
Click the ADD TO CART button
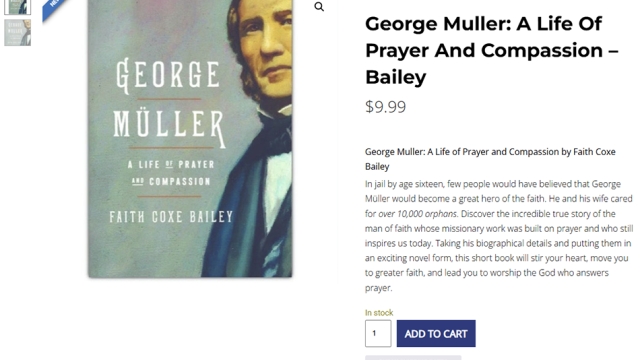tap(436, 333)
